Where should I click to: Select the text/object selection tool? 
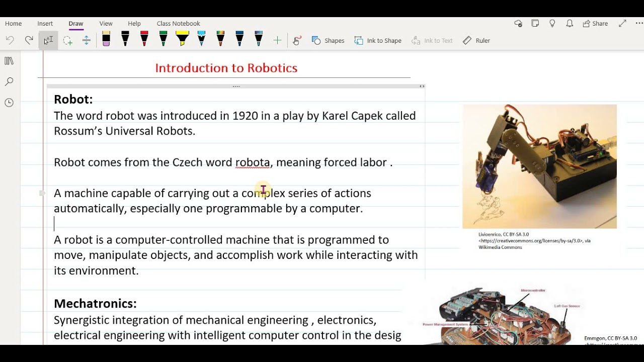(48, 40)
